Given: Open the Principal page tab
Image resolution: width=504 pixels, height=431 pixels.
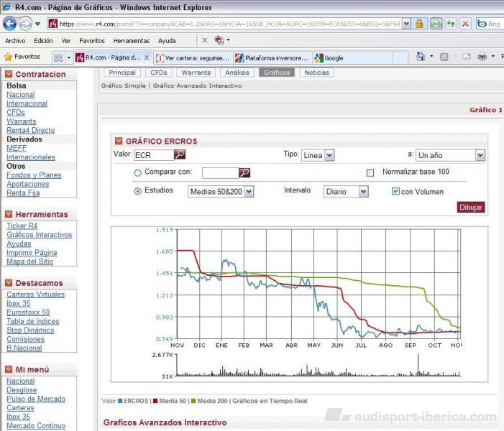Looking at the screenshot, I should tap(122, 73).
